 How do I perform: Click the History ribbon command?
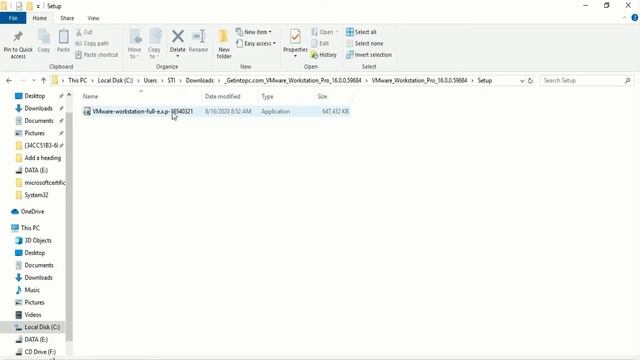(324, 55)
